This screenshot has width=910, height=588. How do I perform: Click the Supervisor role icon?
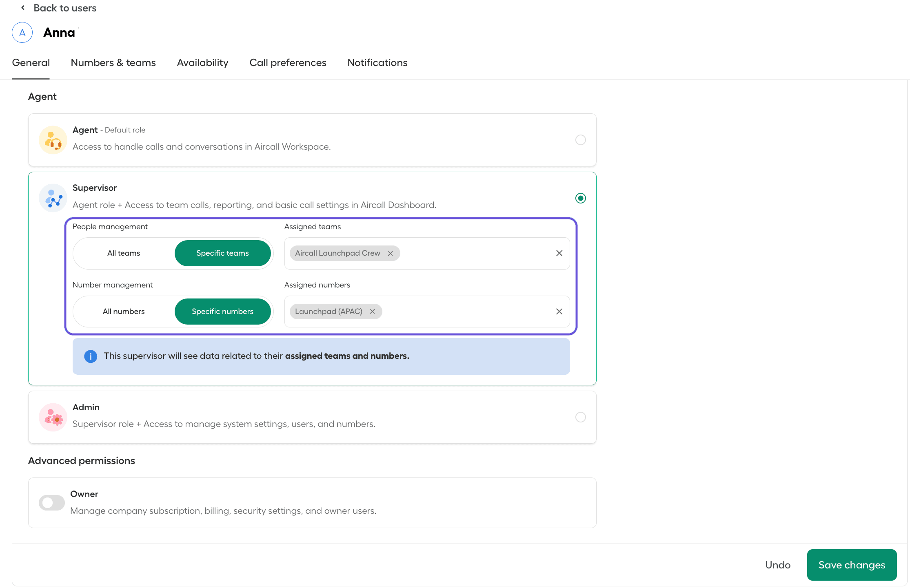(53, 198)
